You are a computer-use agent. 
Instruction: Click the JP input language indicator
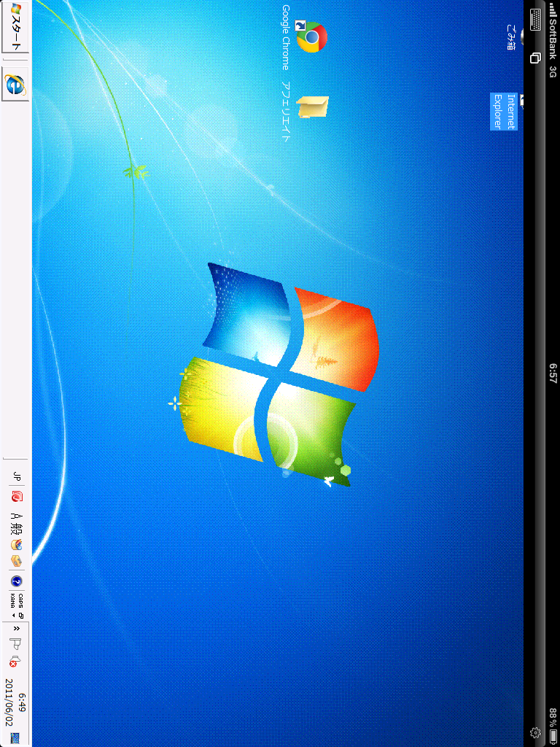click(17, 476)
